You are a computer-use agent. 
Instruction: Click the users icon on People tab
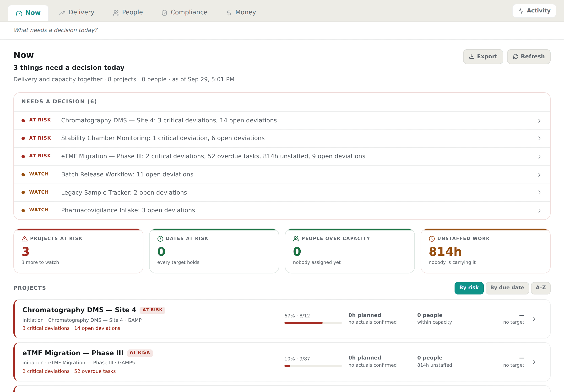(x=116, y=13)
